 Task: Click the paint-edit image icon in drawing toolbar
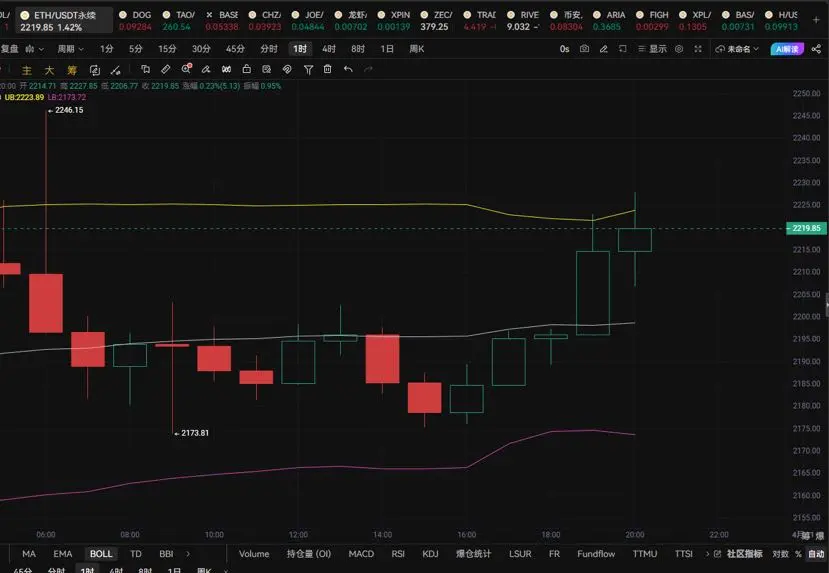click(x=266, y=69)
